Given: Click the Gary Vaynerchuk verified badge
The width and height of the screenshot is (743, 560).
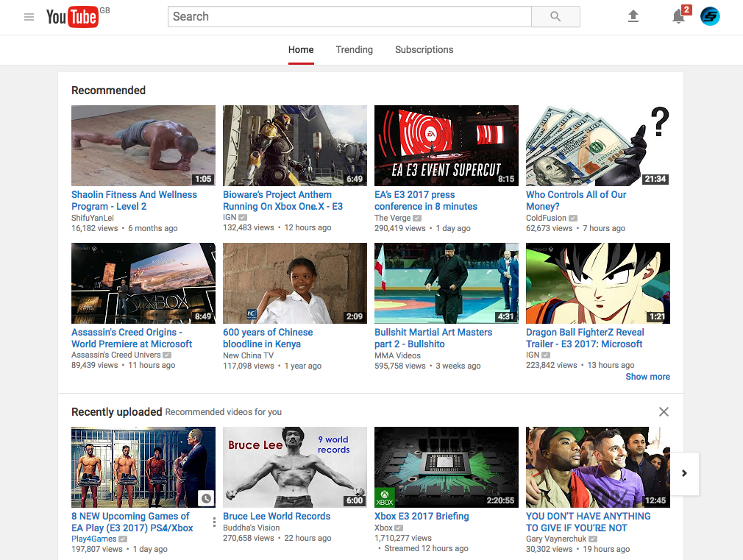Looking at the screenshot, I should (593, 539).
